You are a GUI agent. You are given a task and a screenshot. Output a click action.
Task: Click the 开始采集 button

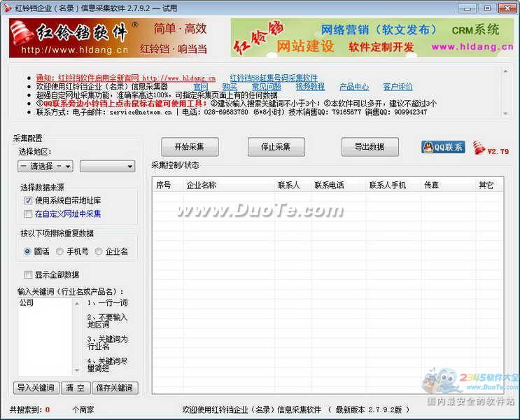pos(190,146)
